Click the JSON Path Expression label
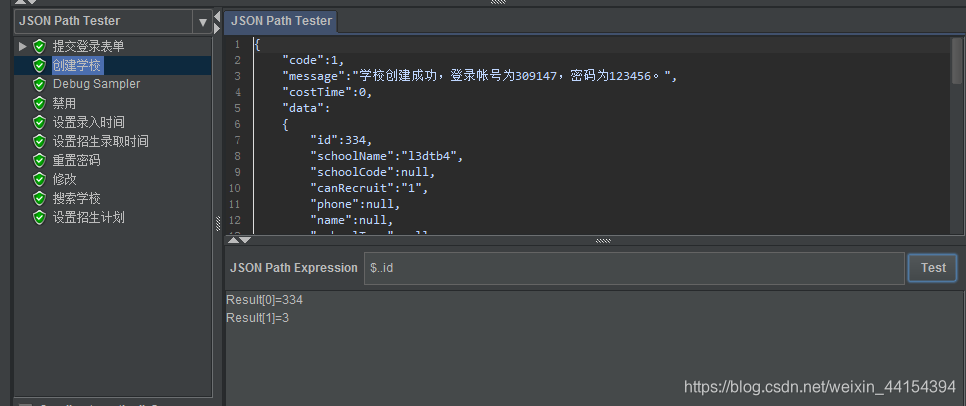Image resolution: width=966 pixels, height=406 pixels. tap(293, 268)
